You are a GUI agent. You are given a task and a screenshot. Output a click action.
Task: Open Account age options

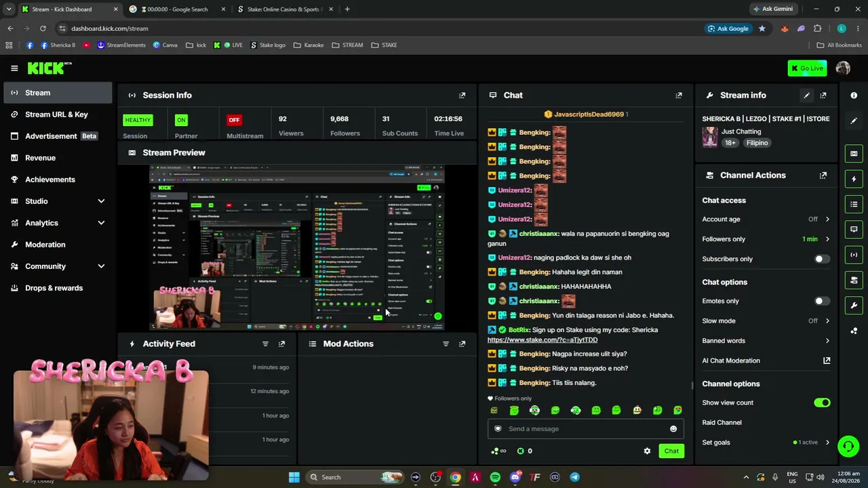pos(766,220)
